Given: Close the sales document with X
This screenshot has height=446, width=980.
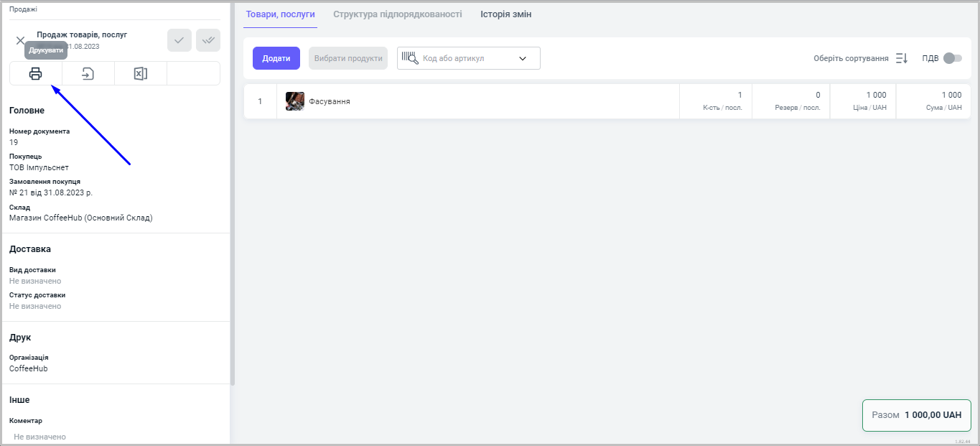Looking at the screenshot, I should pyautogui.click(x=20, y=40).
